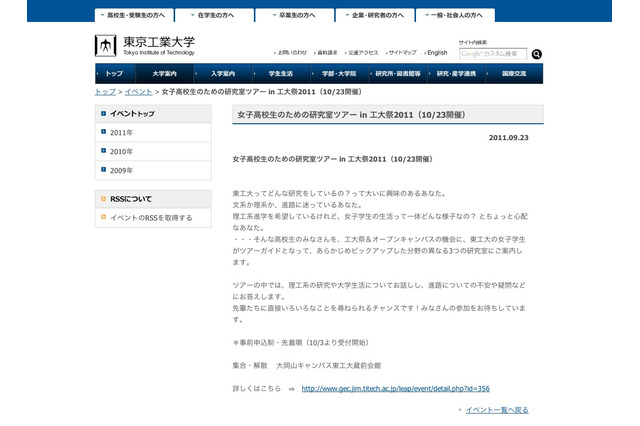Open the RSSについて sidebar heading

click(153, 199)
